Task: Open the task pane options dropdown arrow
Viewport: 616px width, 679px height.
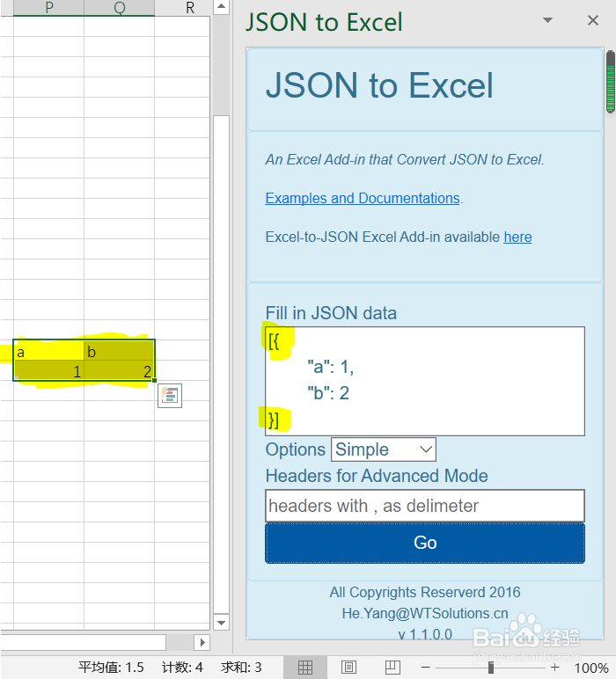Action: pos(547,20)
